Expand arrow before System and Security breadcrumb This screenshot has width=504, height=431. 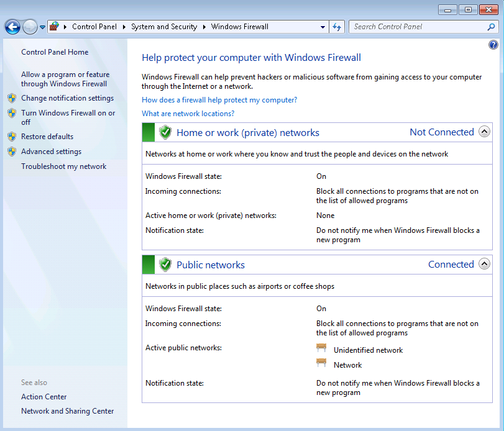124,27
